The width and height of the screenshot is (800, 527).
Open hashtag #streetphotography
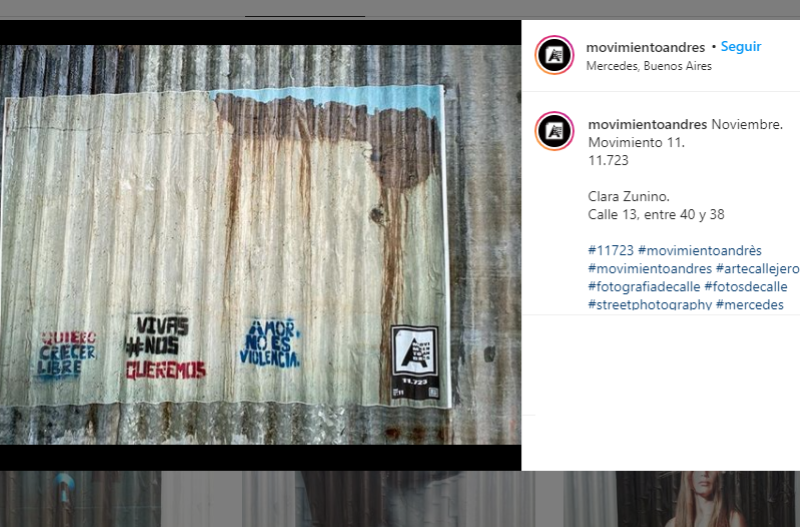649,304
